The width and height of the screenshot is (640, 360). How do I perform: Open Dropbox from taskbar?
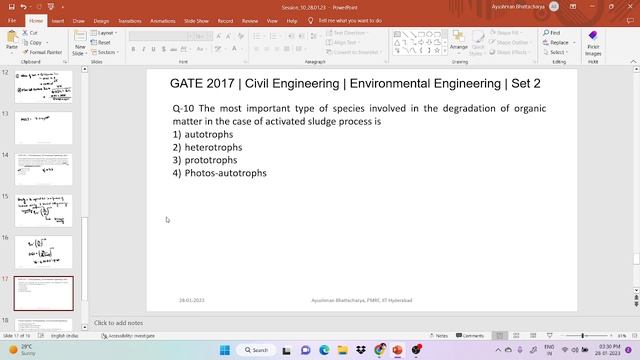click(x=361, y=350)
